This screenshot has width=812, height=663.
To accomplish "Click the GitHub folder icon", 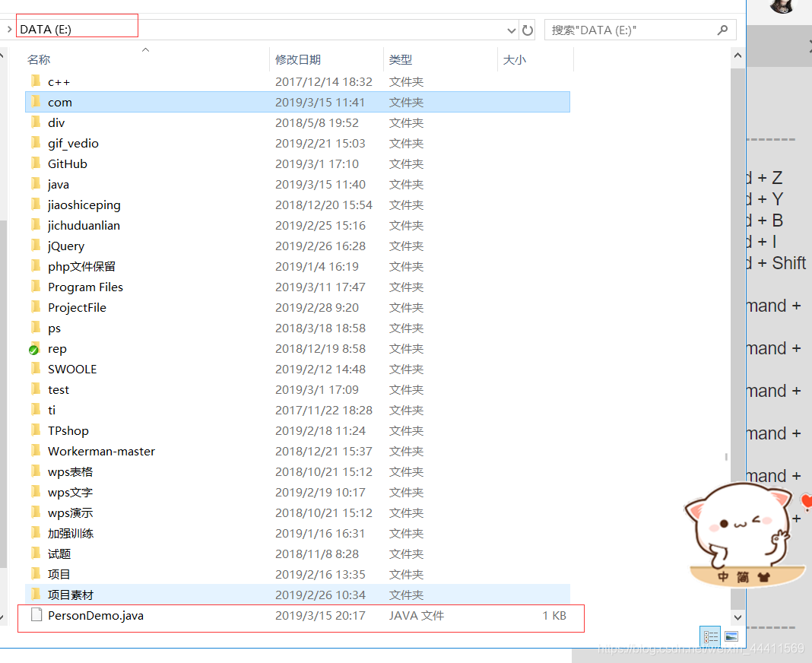I will (36, 163).
